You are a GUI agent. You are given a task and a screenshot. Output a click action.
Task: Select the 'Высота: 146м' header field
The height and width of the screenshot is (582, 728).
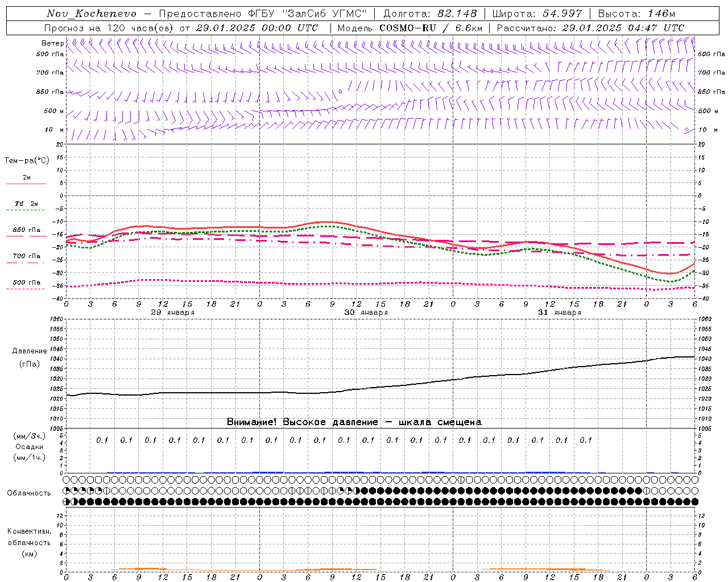tap(636, 14)
